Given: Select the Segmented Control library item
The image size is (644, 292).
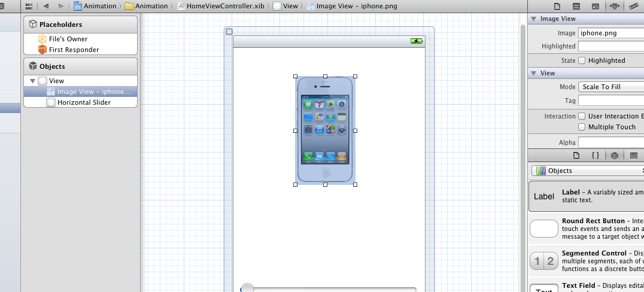Looking at the screenshot, I should 587,261.
